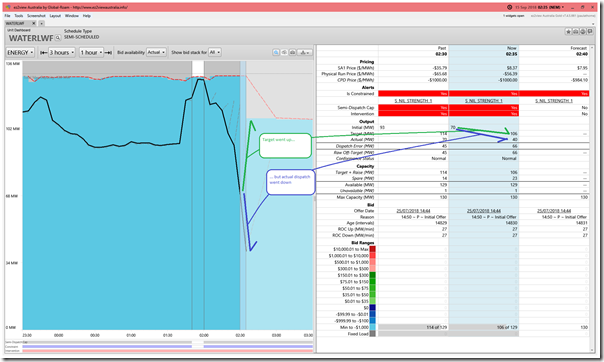604x362 pixels.
Task: Open Offer Date link in Past column
Action: [x=413, y=211]
